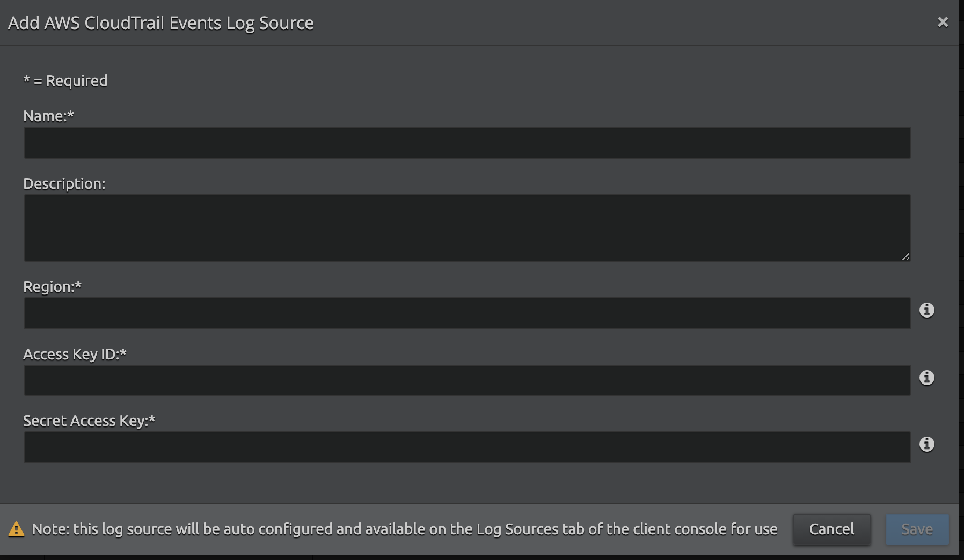Click the resize handle of the Description box
Viewport: 964px width, 560px height.
[x=905, y=257]
